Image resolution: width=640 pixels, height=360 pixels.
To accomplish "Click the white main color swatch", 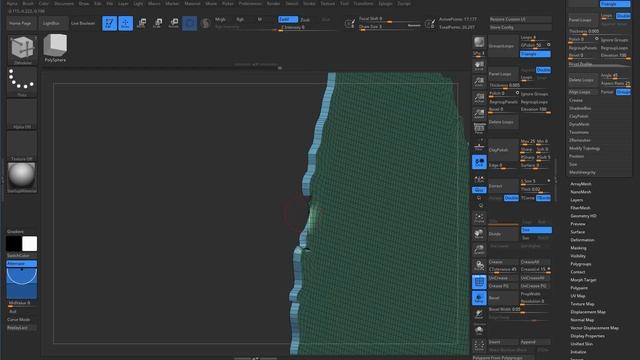I will point(29,244).
